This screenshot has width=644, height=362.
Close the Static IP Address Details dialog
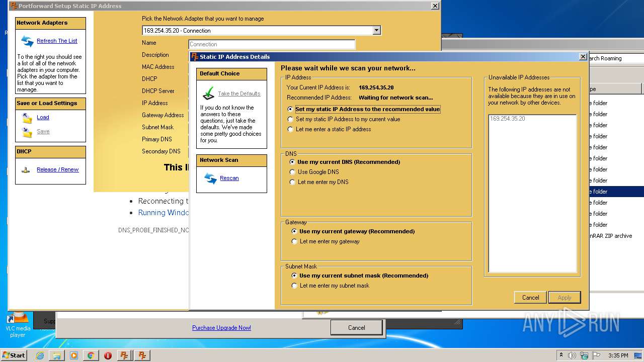pos(583,57)
